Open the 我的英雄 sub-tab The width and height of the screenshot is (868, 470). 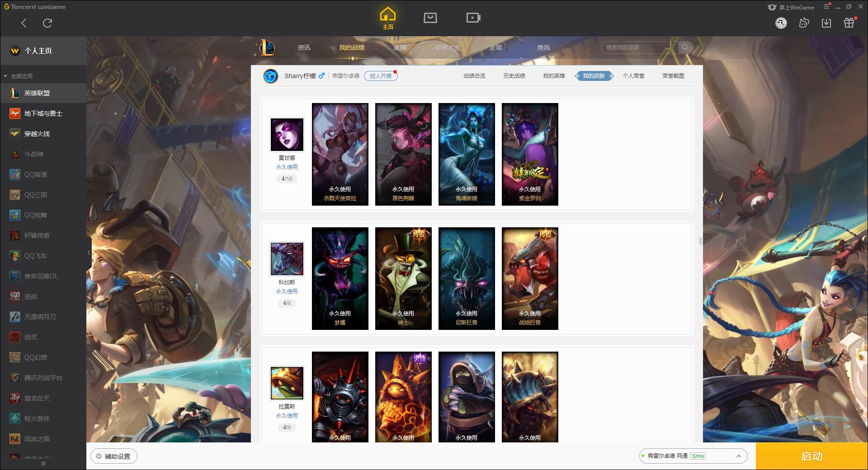[554, 76]
